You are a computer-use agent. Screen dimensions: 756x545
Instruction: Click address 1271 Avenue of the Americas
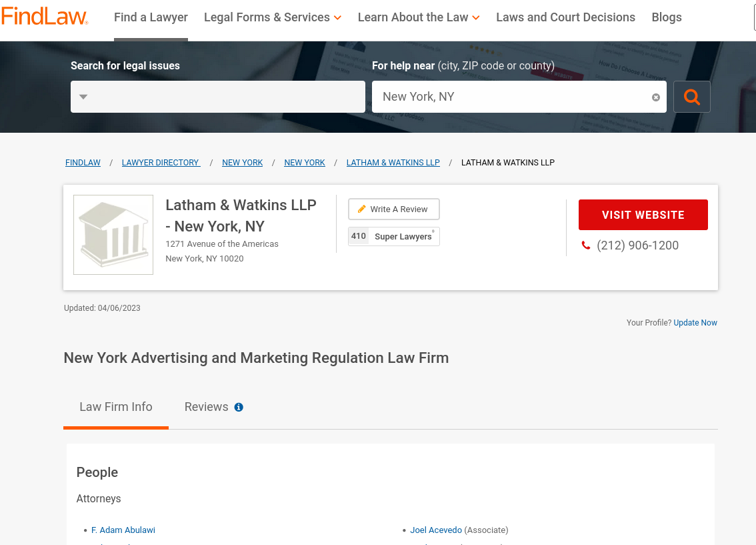[x=222, y=244]
